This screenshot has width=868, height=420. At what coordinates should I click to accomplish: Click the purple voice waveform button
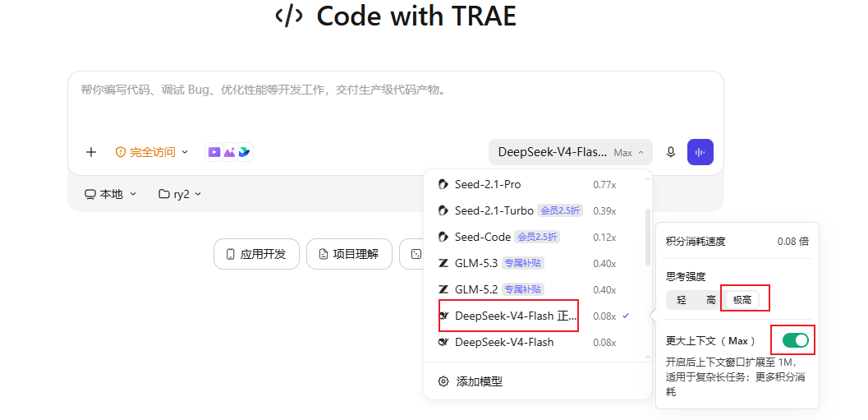coord(700,152)
